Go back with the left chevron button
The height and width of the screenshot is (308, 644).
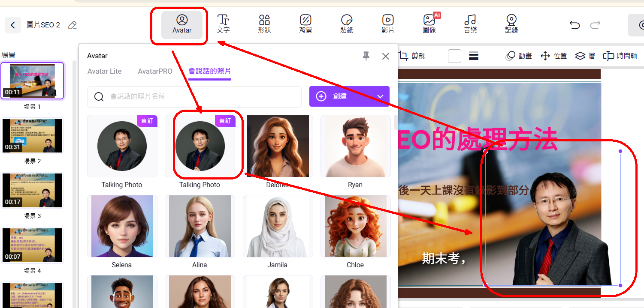coord(13,25)
